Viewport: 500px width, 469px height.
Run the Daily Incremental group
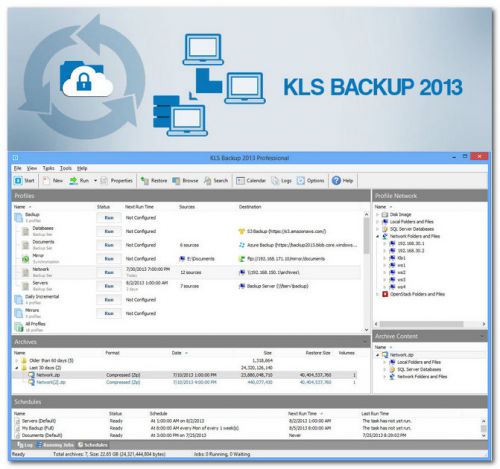pyautogui.click(x=109, y=300)
